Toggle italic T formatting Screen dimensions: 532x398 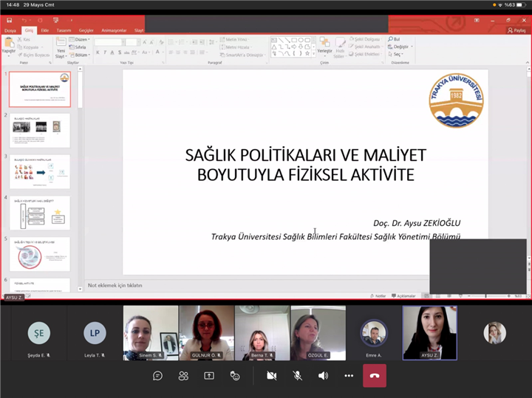click(105, 52)
